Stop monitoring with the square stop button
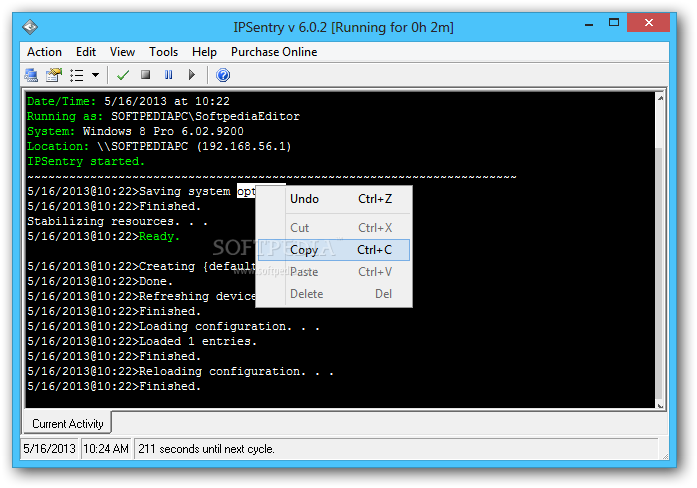Screen dimensions: 697x488 (145, 75)
